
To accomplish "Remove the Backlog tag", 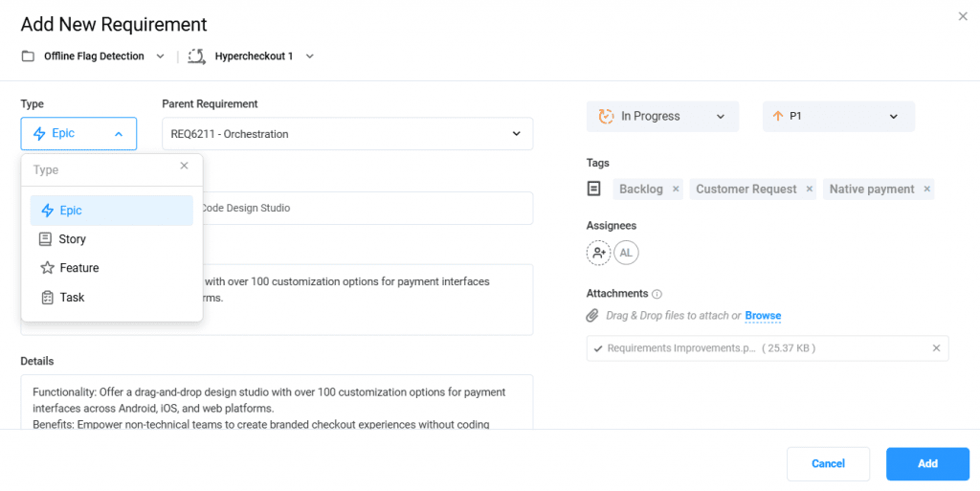I will tap(676, 190).
